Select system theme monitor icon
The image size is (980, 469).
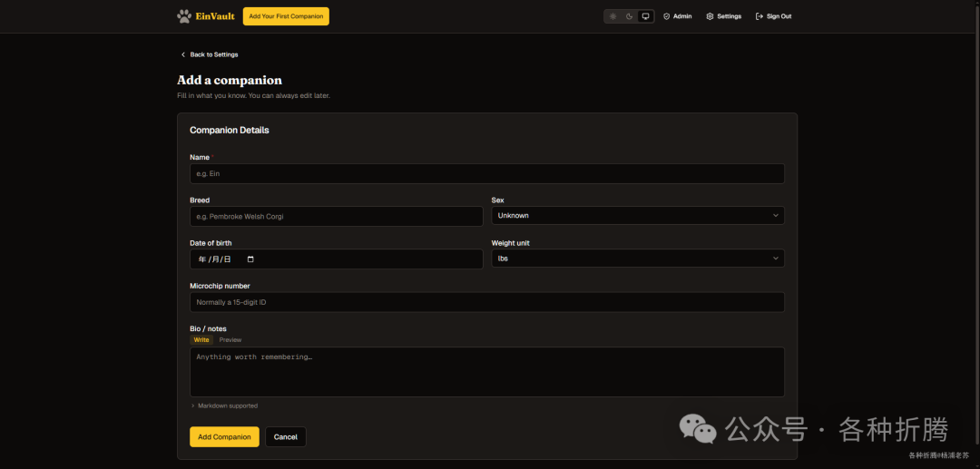coord(646,16)
